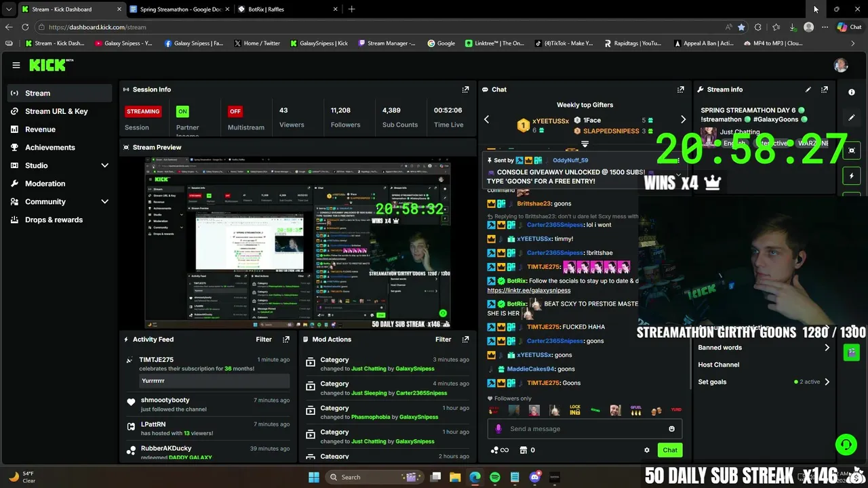The image size is (868, 488).
Task: Open File Explorer from the taskbar
Action: pos(455,477)
